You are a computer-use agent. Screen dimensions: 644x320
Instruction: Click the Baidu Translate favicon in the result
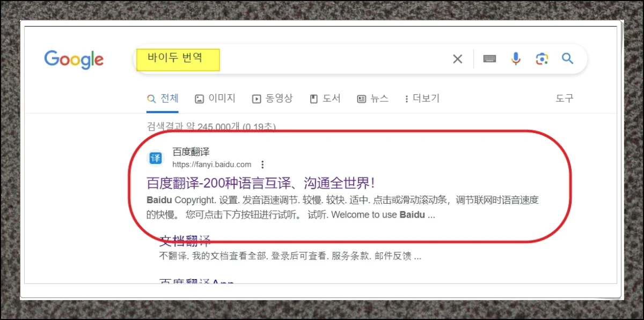tap(155, 158)
